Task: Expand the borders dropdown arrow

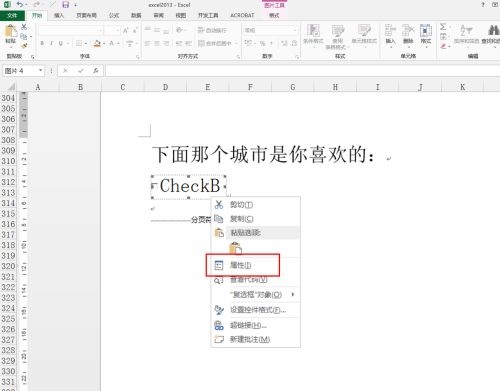Action: pyautogui.click(x=85, y=44)
